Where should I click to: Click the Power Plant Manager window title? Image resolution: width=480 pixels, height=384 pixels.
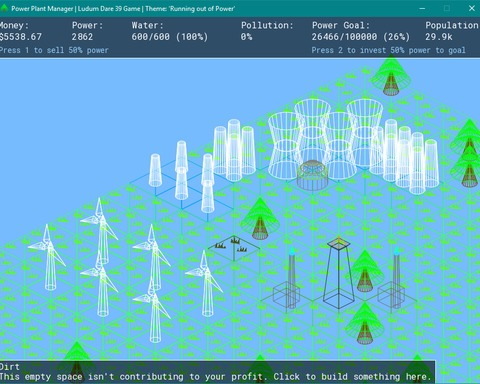[123, 8]
